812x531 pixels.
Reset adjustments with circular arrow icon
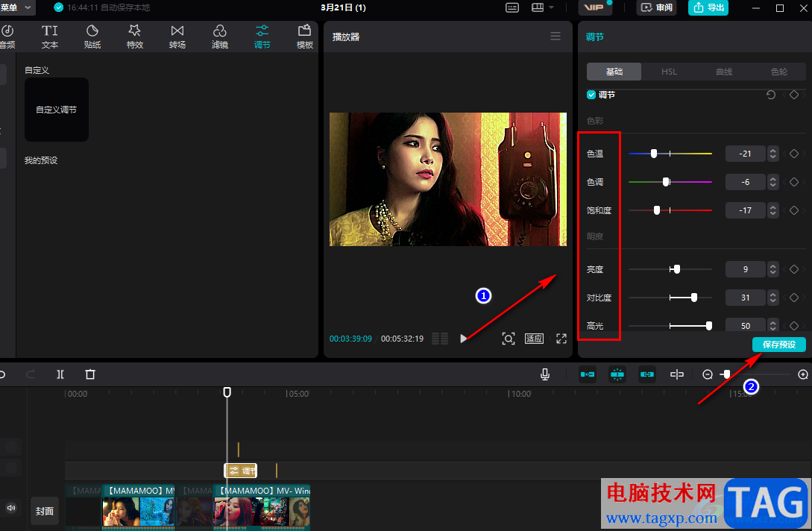coord(770,95)
